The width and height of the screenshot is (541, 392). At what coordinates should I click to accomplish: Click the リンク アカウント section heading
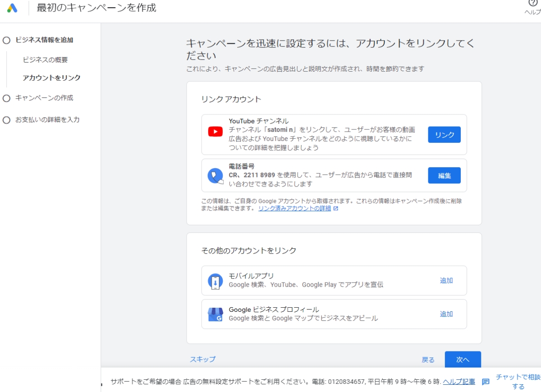[x=231, y=99]
